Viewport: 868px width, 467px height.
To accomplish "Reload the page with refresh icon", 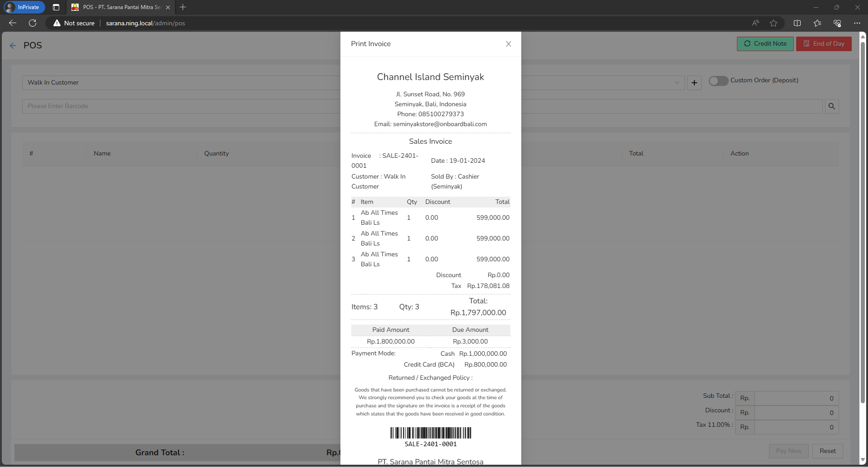I will click(x=33, y=23).
